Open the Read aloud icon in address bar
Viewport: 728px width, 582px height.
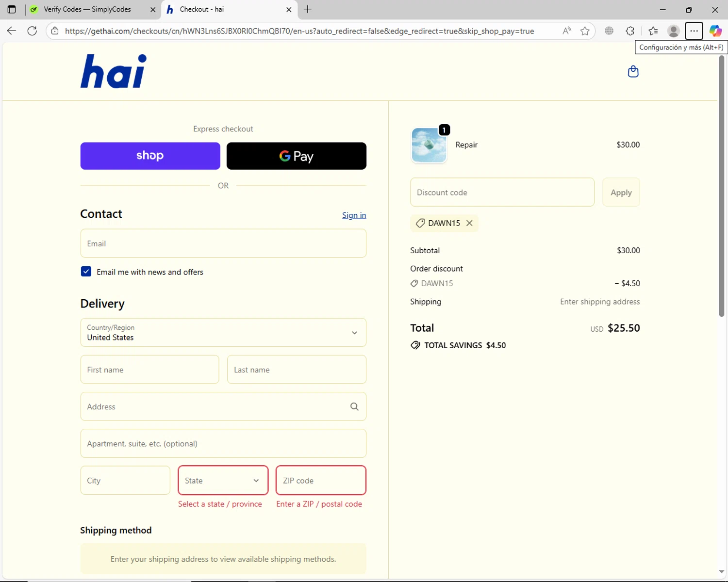click(566, 31)
